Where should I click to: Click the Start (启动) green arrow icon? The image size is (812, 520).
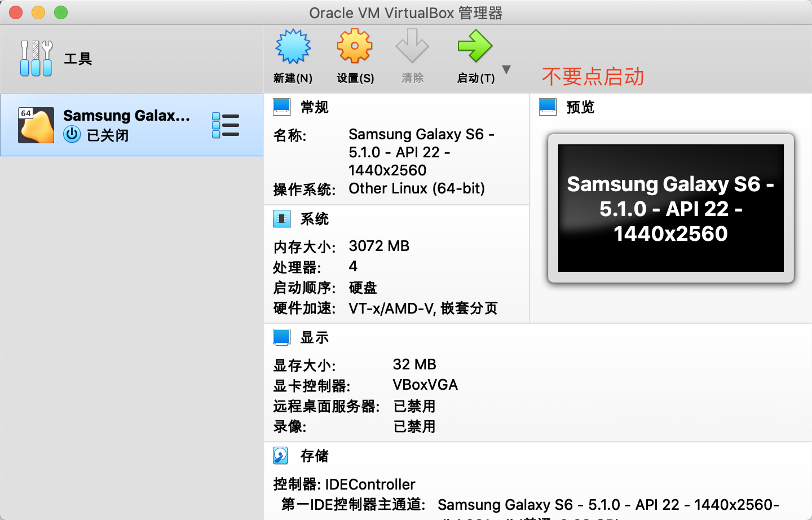(475, 46)
